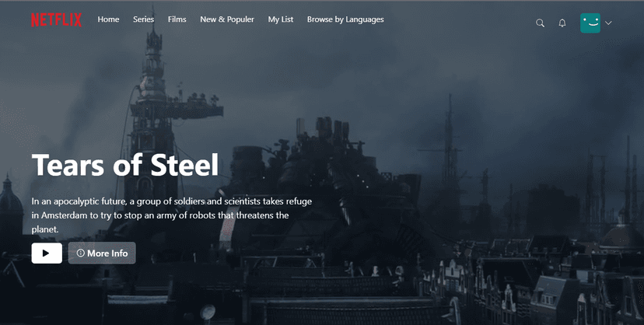The width and height of the screenshot is (644, 325).
Task: Click the Tears of Steel title heading
Action: pyautogui.click(x=125, y=165)
